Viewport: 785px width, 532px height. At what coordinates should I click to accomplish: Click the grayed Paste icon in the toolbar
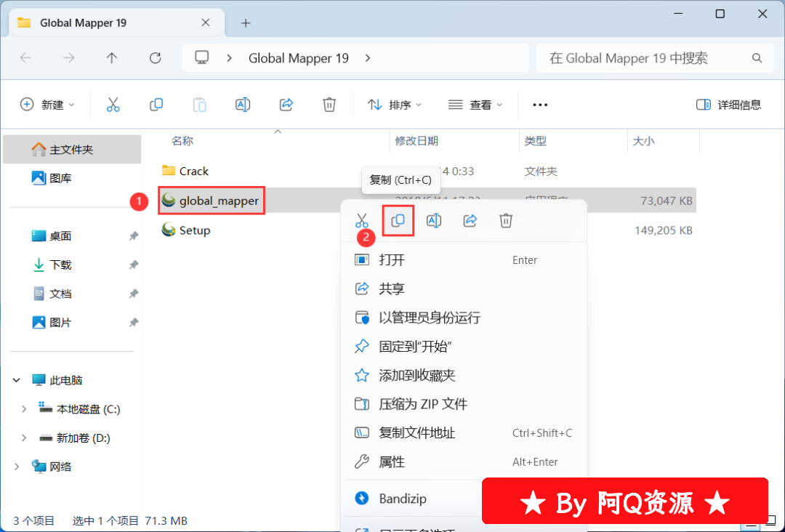[x=199, y=105]
